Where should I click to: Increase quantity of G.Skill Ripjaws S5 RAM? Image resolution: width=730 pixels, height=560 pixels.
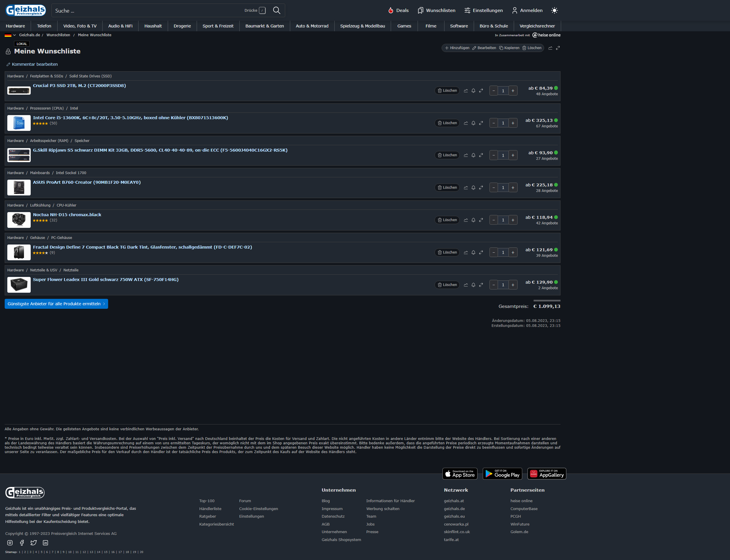(513, 155)
